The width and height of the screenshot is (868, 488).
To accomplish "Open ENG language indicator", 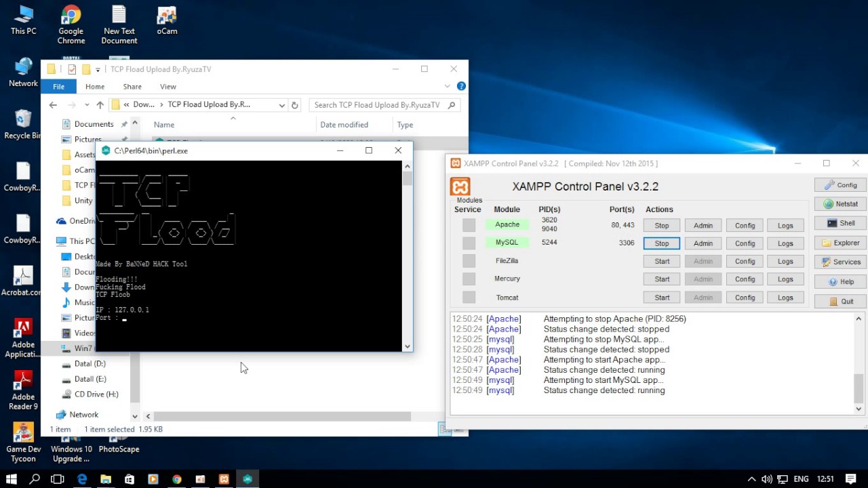I will 801,479.
